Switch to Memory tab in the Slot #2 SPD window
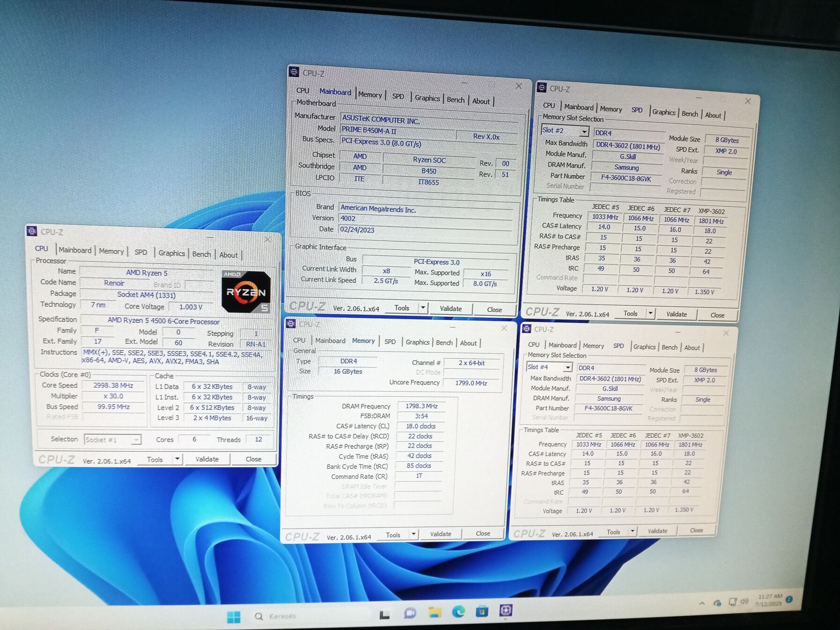840x630 pixels. click(x=611, y=109)
